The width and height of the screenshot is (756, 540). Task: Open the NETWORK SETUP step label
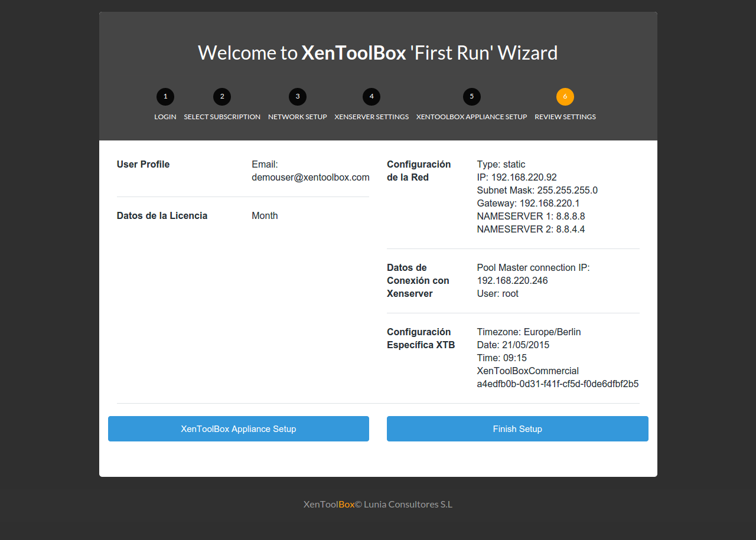298,117
